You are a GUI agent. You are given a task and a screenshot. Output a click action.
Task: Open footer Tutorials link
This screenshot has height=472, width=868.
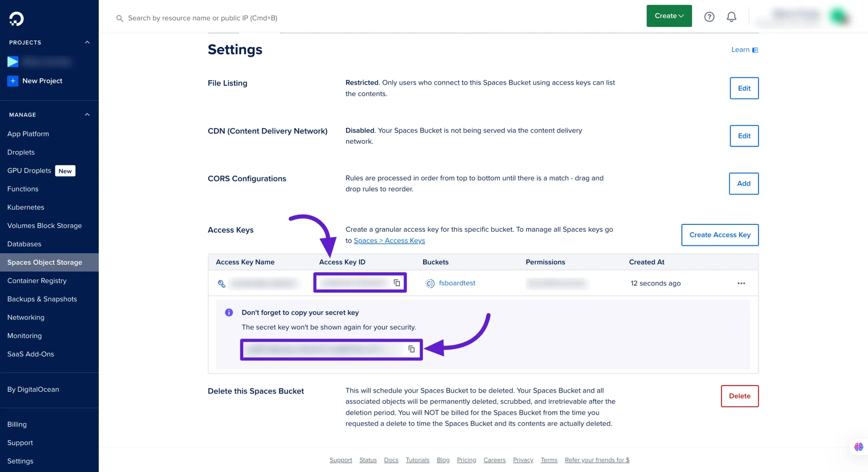tap(417, 460)
